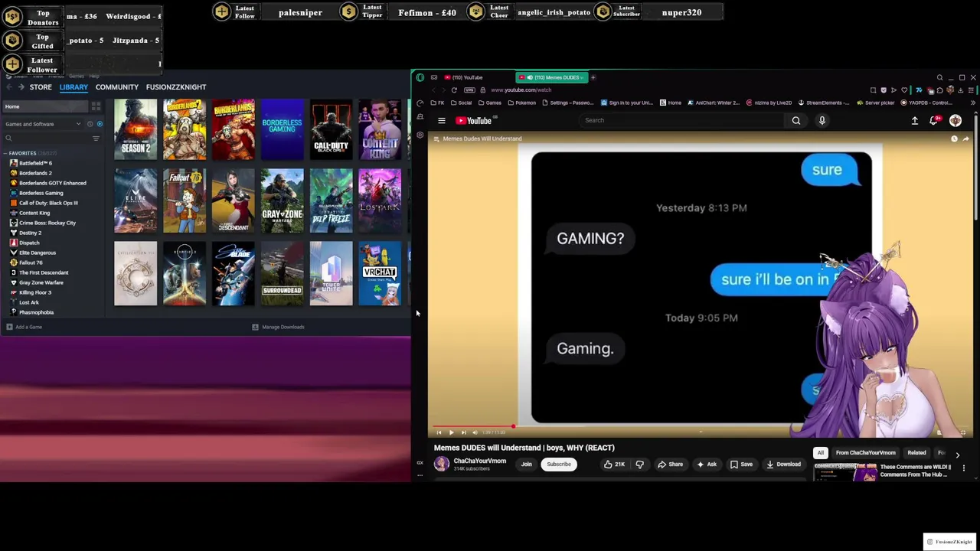This screenshot has height=551, width=980.
Task: Toggle fullscreen in video player
Action: 963,432
